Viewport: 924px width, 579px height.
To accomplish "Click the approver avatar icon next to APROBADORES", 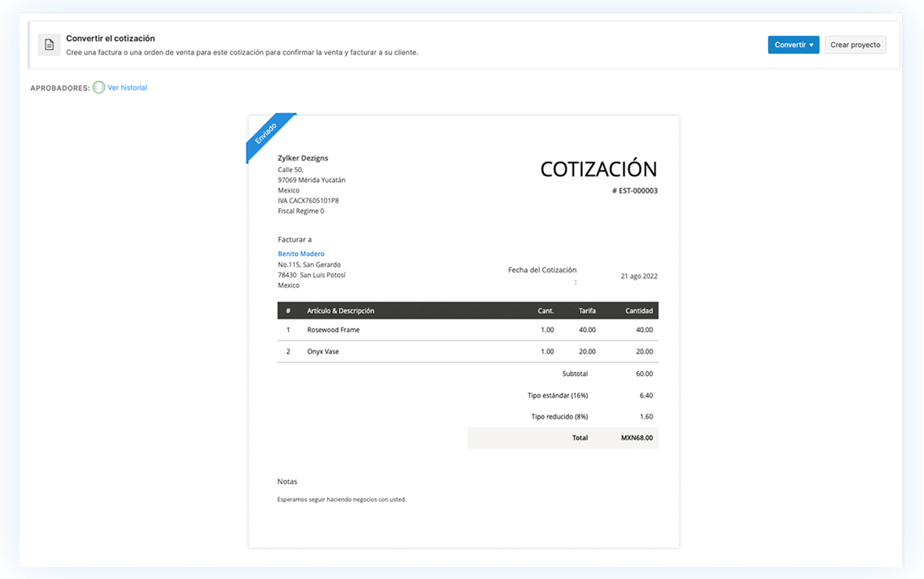I will coord(98,88).
